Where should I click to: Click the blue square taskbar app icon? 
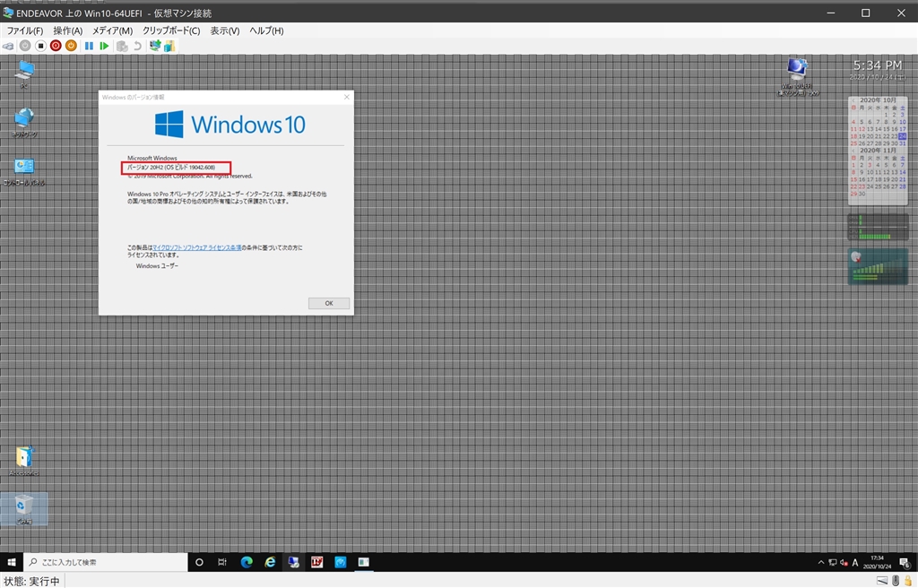[x=340, y=562]
